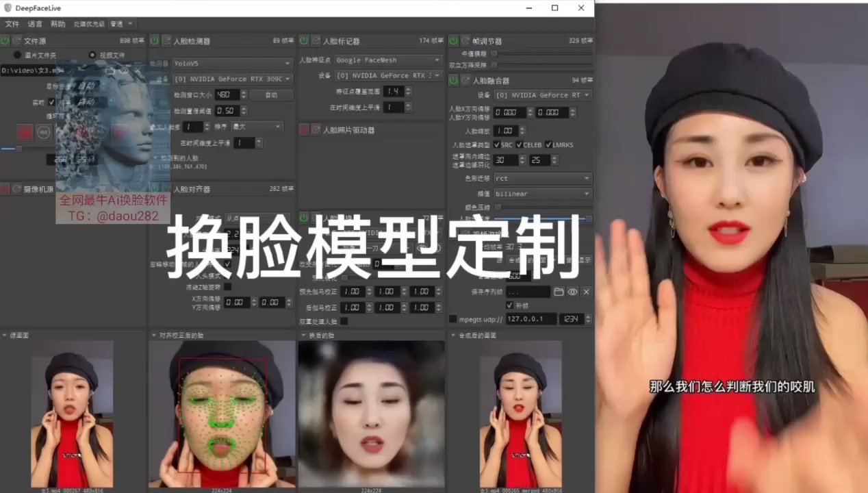
Task: Click the rewind playback button
Action: [x=44, y=132]
